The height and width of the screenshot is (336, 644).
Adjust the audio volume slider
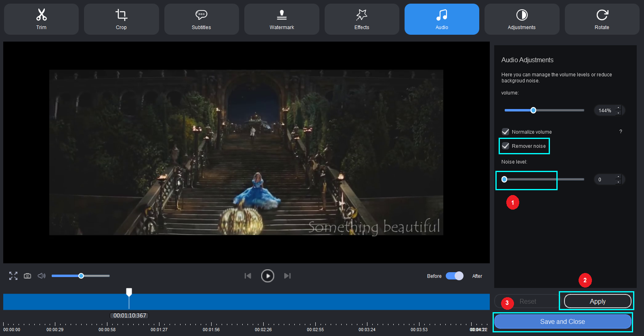pos(544,110)
